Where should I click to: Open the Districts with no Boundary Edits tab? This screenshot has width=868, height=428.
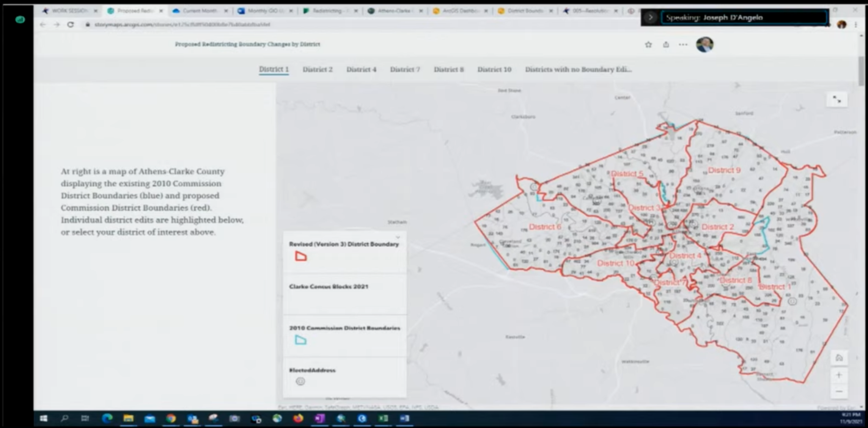coord(578,69)
